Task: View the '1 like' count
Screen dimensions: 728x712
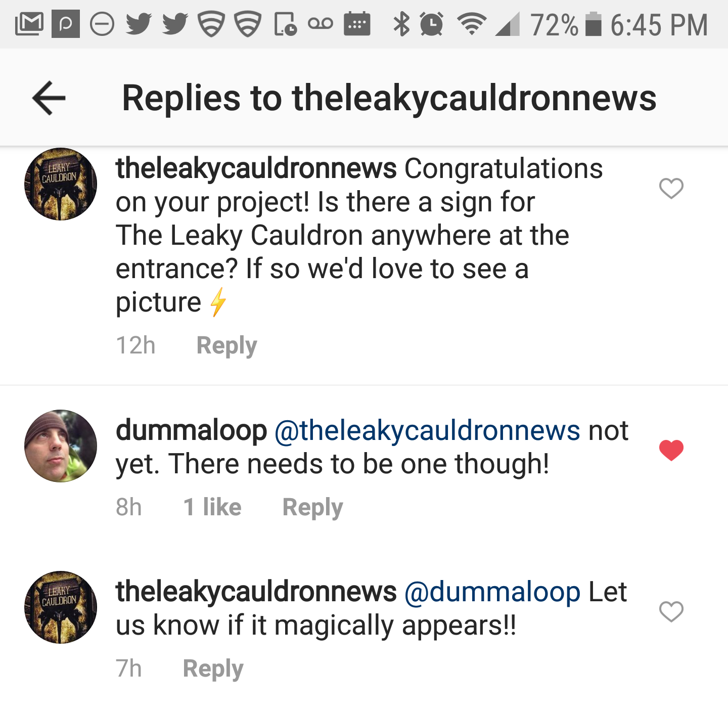Action: tap(212, 507)
